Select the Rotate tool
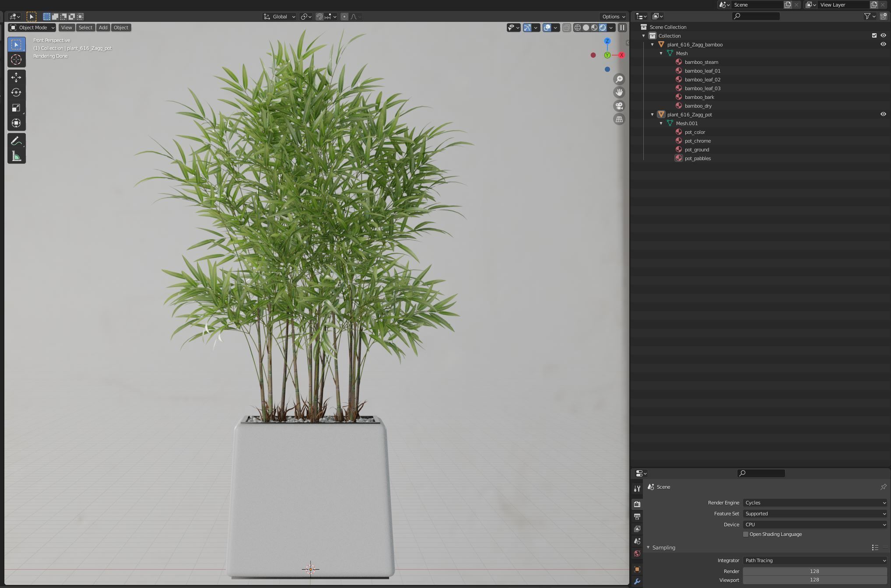891x588 pixels. [16, 93]
